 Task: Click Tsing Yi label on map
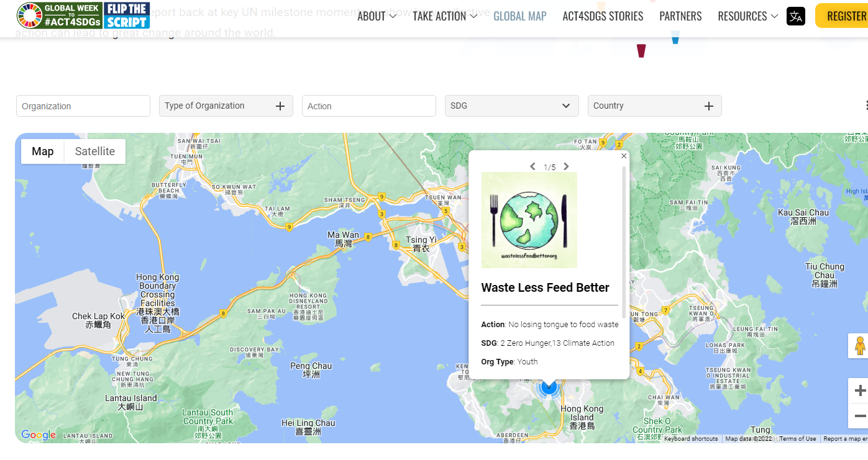point(421,244)
